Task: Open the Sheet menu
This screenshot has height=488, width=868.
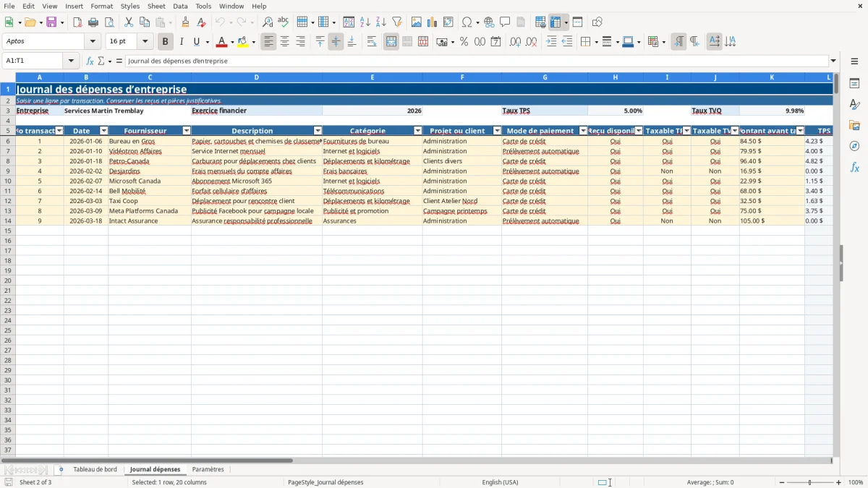Action: tap(156, 6)
